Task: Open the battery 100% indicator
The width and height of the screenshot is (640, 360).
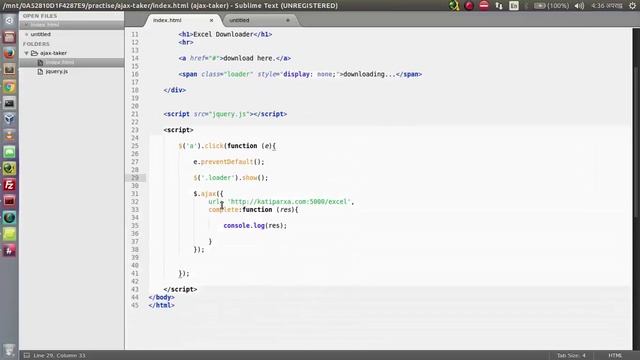Action: [x=551, y=6]
